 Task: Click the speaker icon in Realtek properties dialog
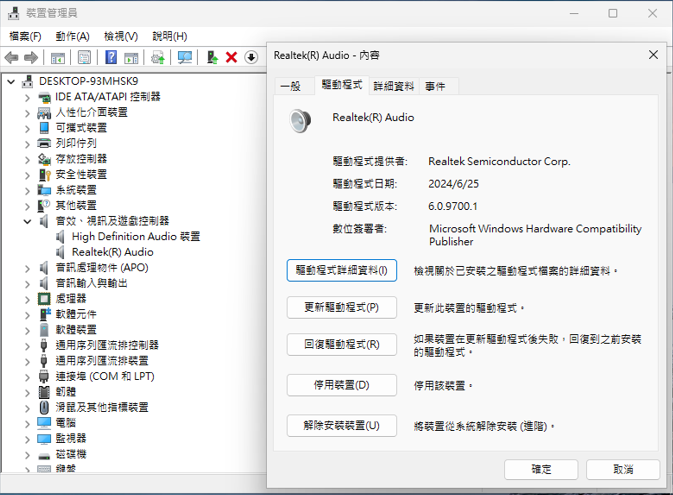click(x=300, y=121)
